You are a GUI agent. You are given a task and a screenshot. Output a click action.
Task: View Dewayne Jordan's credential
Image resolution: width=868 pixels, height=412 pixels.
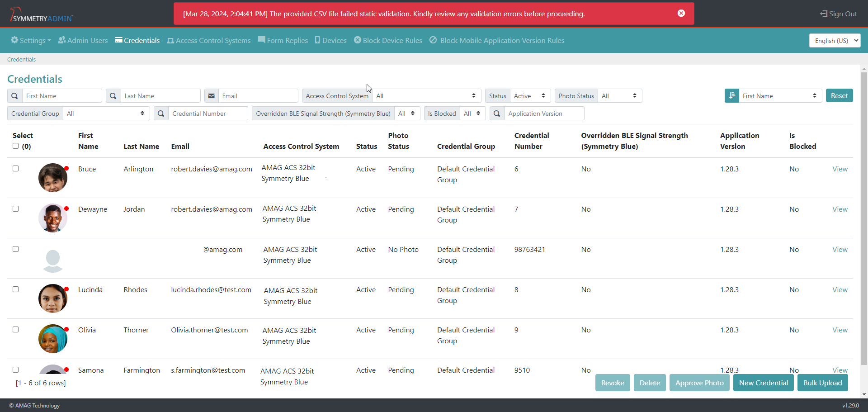[x=840, y=209]
